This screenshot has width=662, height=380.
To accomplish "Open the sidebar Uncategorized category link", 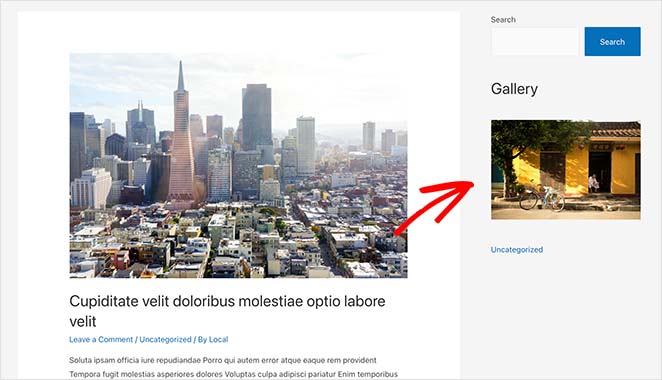I will pyautogui.click(x=517, y=250).
